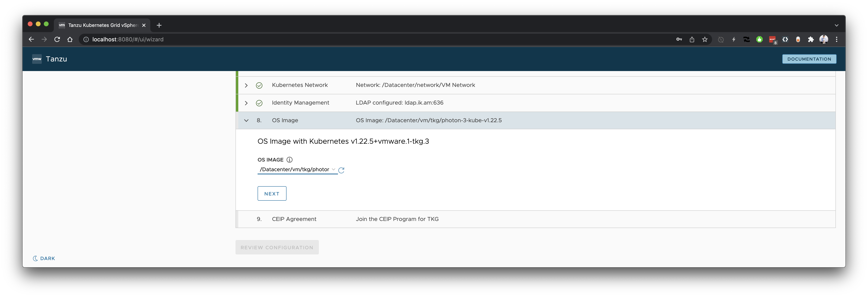Expand the Identity Management step

246,103
